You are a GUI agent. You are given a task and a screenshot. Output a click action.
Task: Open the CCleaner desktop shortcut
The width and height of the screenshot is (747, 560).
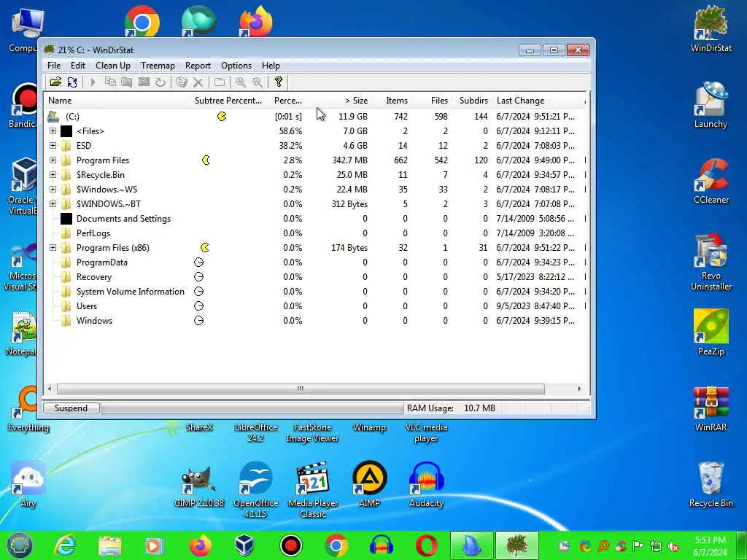click(x=711, y=181)
